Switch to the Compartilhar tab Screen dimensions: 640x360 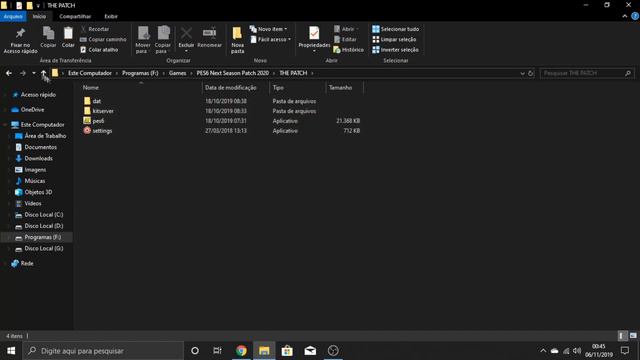[75, 16]
